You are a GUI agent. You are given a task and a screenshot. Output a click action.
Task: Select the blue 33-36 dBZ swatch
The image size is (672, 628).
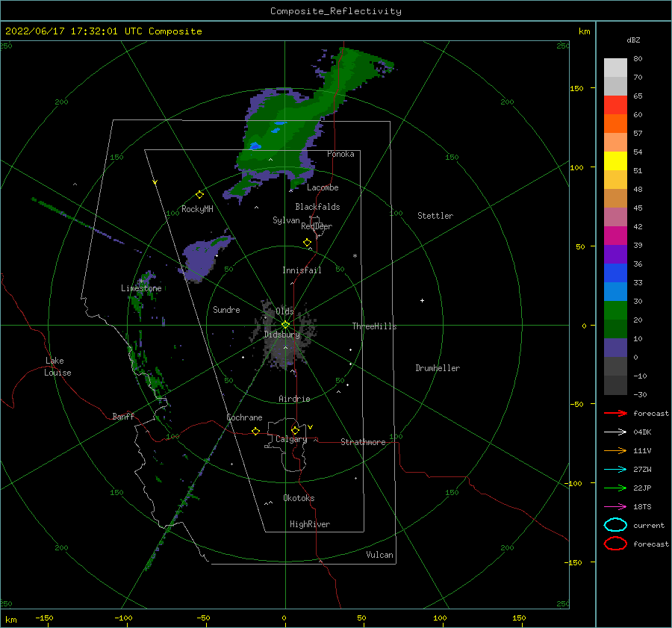tap(615, 273)
